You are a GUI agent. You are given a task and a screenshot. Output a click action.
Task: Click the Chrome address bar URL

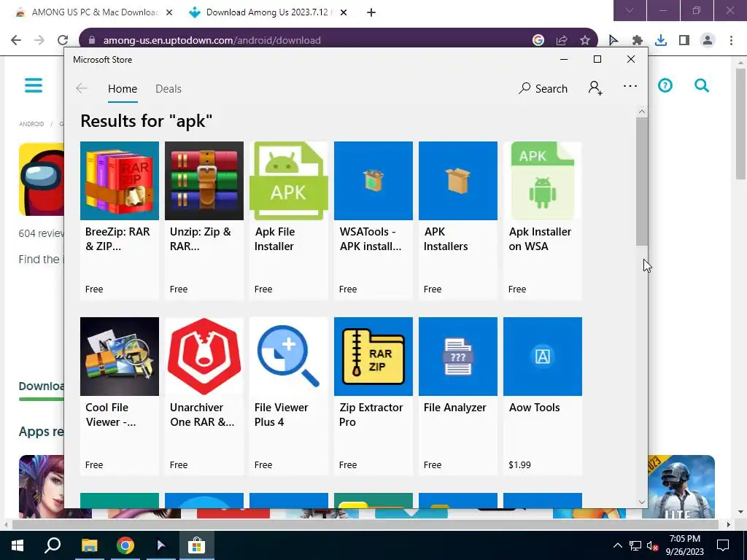tap(212, 41)
